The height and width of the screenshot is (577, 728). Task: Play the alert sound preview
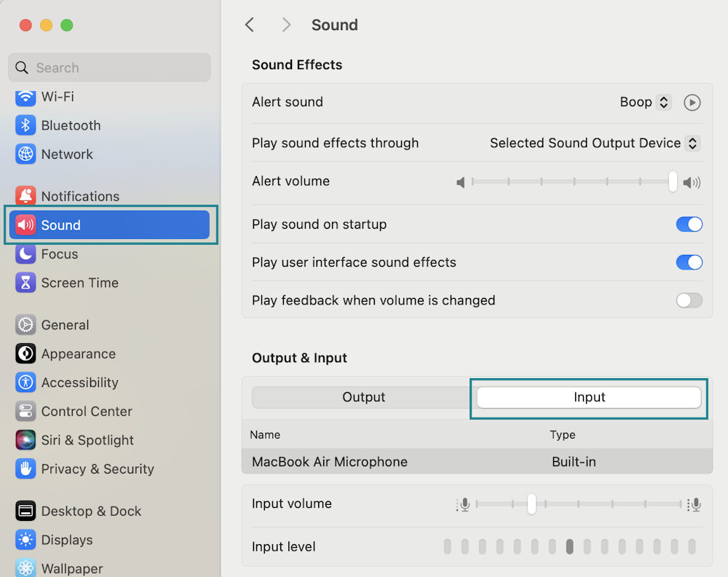(x=692, y=103)
